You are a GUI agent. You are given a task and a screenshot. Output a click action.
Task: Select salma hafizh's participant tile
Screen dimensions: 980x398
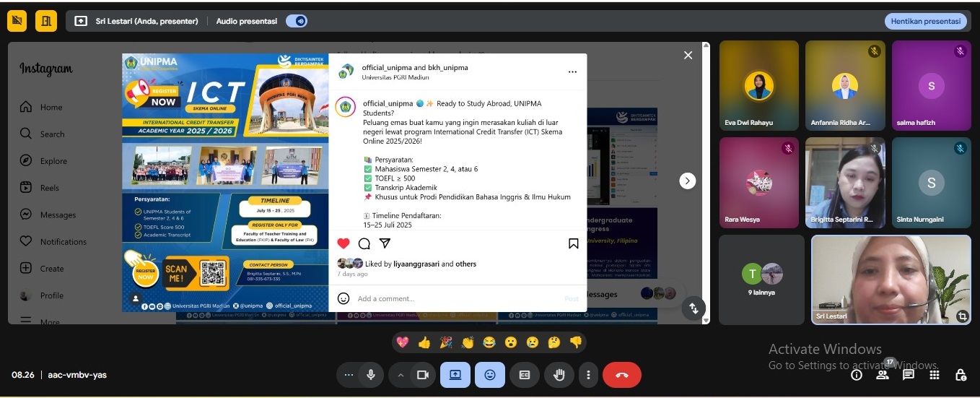point(931,85)
